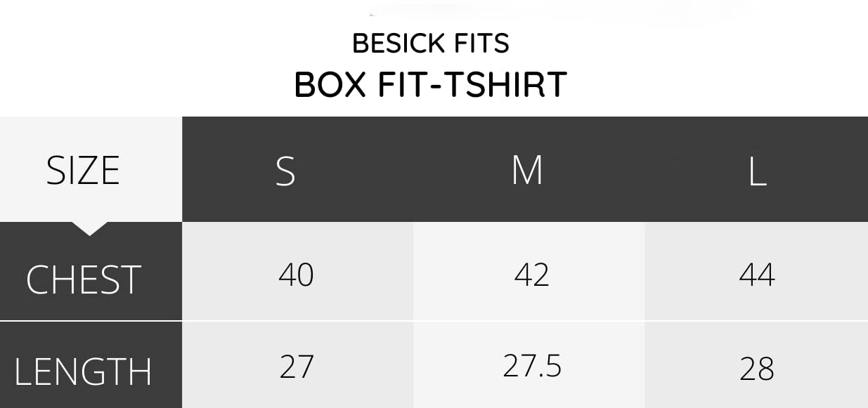Click the white divider between CHEST and LENGTH labels
This screenshot has width=868, height=408.
(x=91, y=321)
